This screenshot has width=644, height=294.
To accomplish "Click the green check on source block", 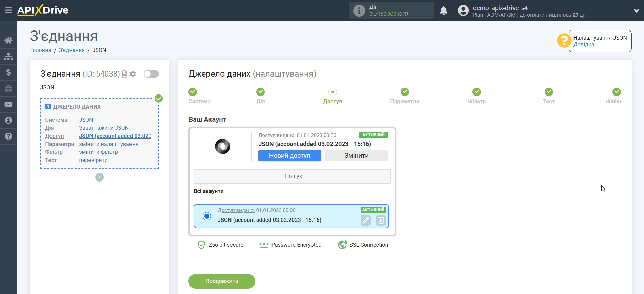I will pyautogui.click(x=159, y=99).
